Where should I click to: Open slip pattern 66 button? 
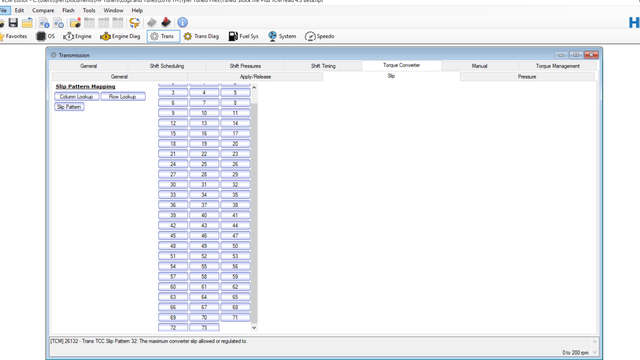click(173, 307)
